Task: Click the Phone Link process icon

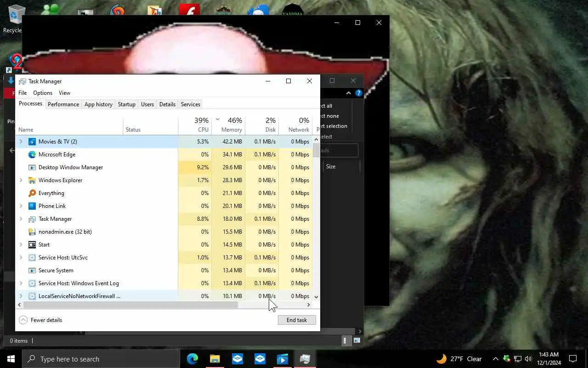Action: pyautogui.click(x=32, y=206)
